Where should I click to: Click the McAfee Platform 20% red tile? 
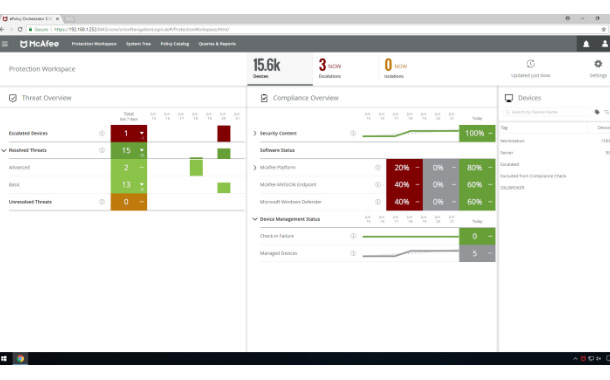point(404,168)
